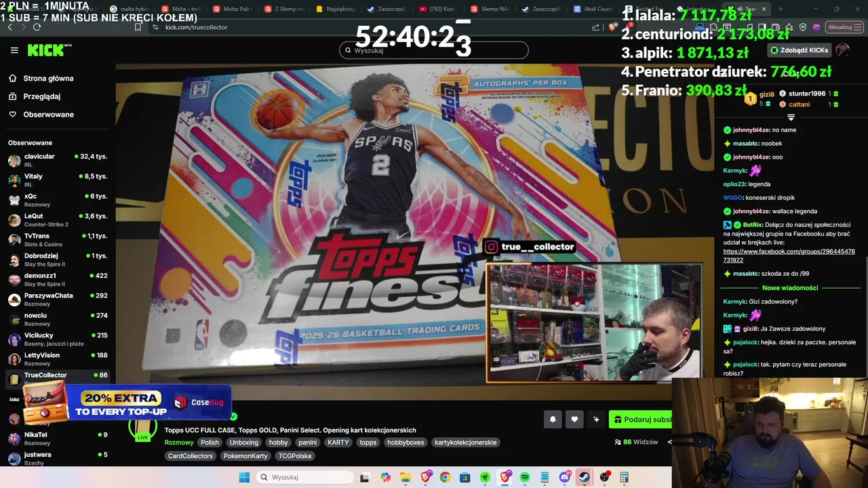Open the Rozmowy category link
Image resolution: width=868 pixels, height=488 pixels.
click(x=179, y=443)
